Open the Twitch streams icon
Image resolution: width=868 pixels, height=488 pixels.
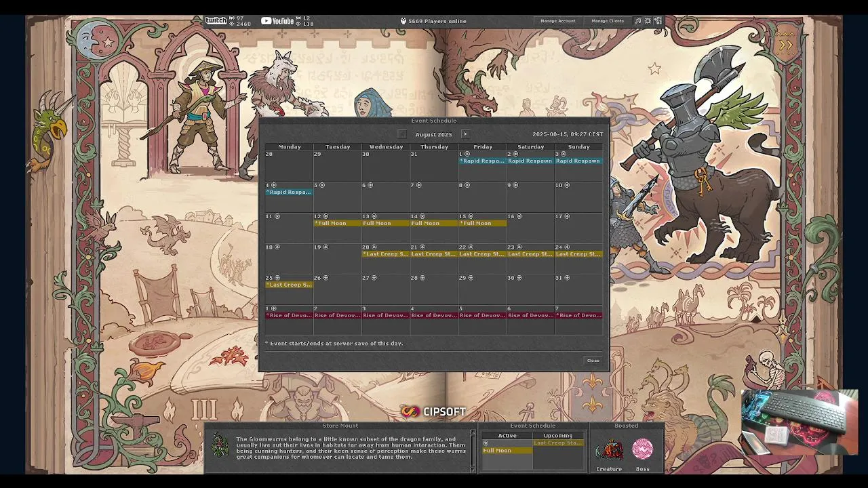tap(216, 20)
